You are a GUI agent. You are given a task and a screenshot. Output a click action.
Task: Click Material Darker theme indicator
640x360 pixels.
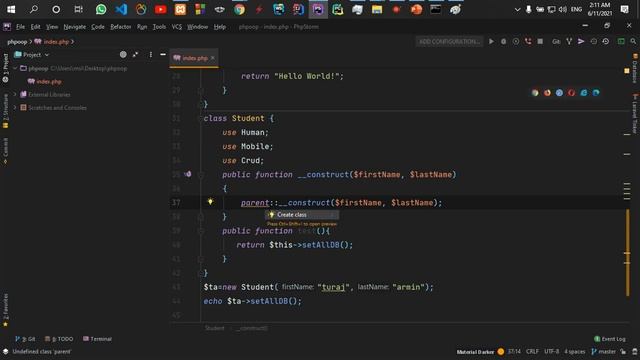point(480,351)
